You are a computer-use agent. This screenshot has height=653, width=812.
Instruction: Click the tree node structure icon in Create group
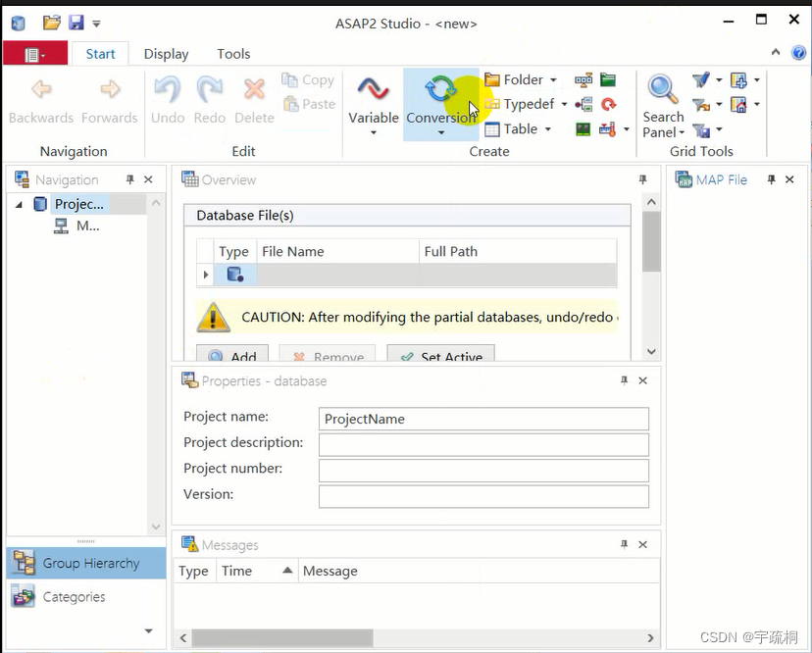[x=584, y=104]
